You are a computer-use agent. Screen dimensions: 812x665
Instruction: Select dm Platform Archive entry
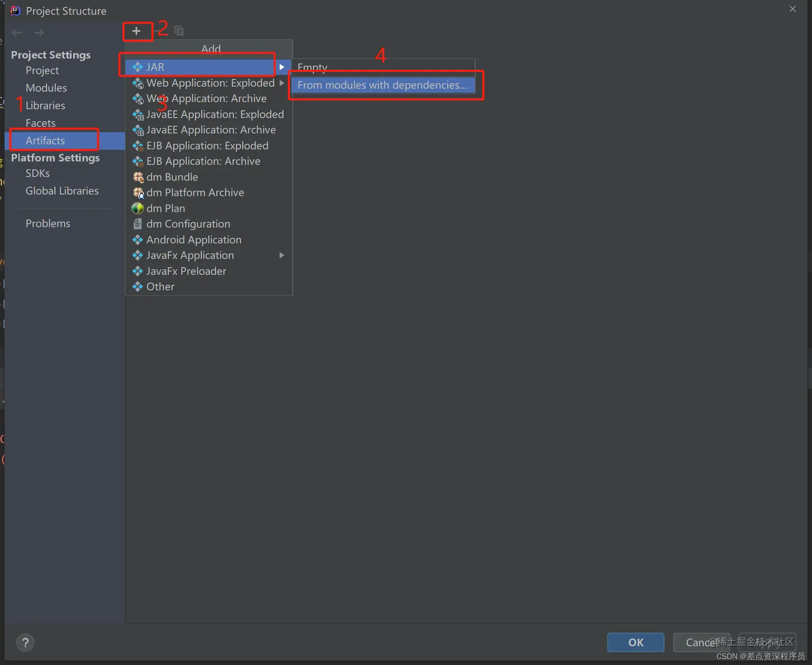[x=209, y=193]
